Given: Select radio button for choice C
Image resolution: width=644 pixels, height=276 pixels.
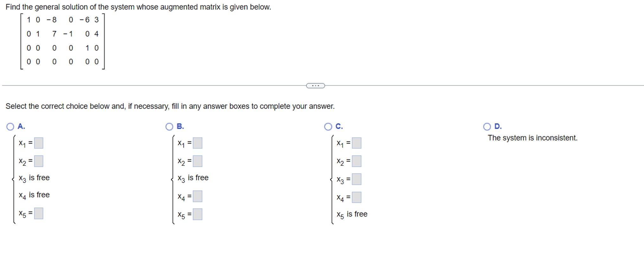Looking at the screenshot, I should point(328,126).
